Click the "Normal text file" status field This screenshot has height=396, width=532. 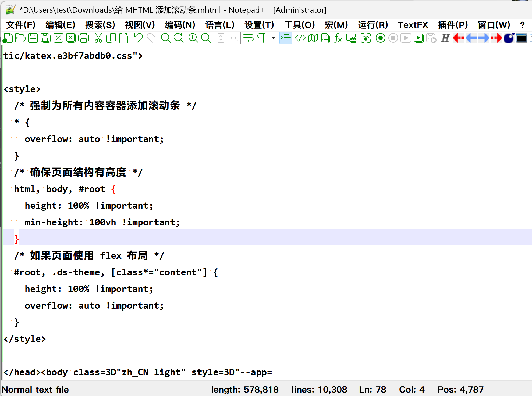click(36, 390)
